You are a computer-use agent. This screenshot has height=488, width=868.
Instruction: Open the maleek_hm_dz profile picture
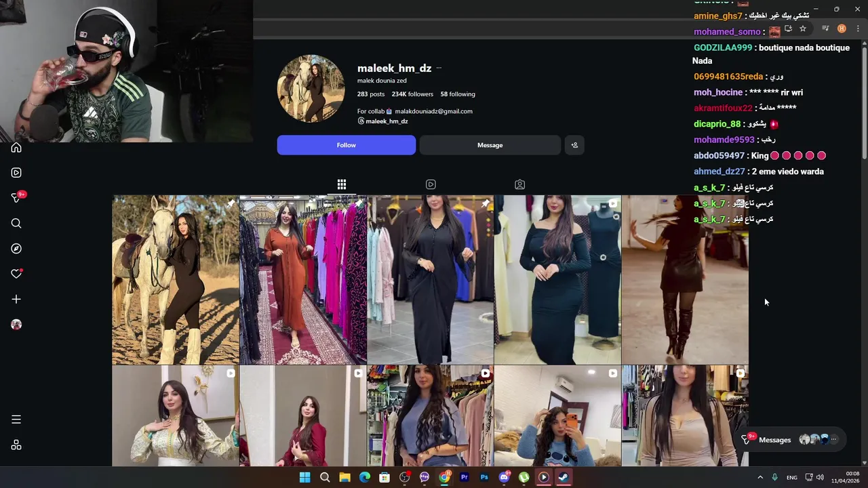pos(311,89)
